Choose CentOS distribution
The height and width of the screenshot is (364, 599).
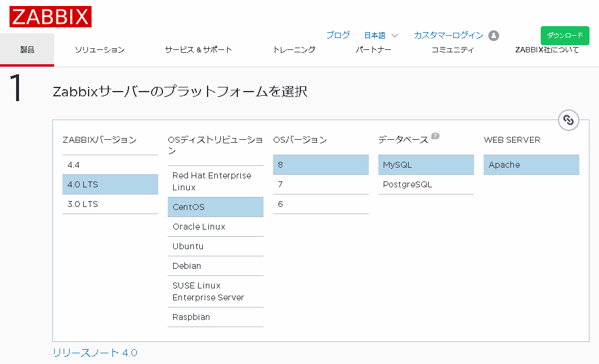coord(215,207)
